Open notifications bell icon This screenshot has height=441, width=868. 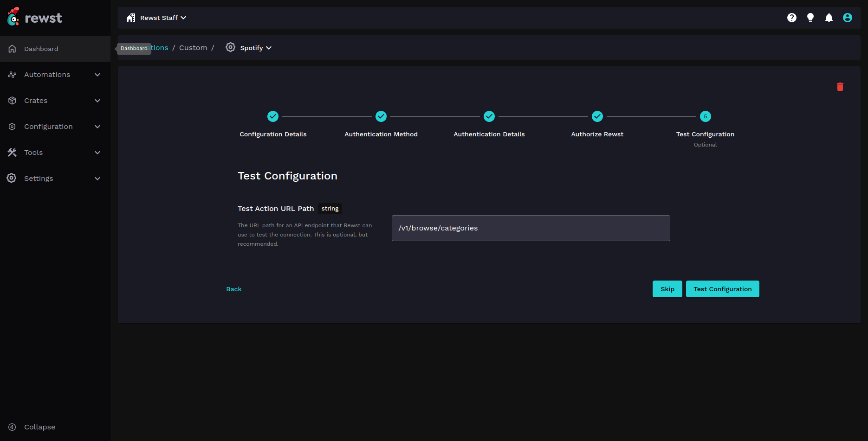coord(829,18)
